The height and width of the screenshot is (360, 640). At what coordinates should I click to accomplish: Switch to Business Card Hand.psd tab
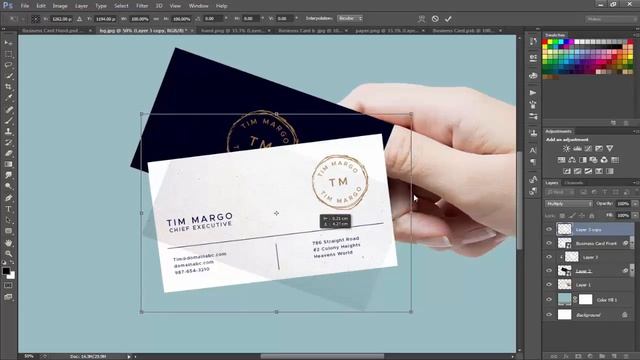[x=50, y=31]
